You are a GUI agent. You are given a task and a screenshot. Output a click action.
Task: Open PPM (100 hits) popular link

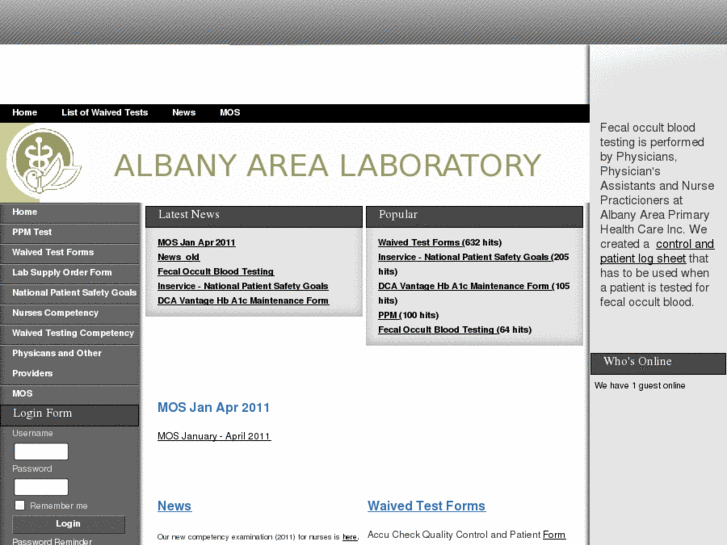[x=389, y=315]
